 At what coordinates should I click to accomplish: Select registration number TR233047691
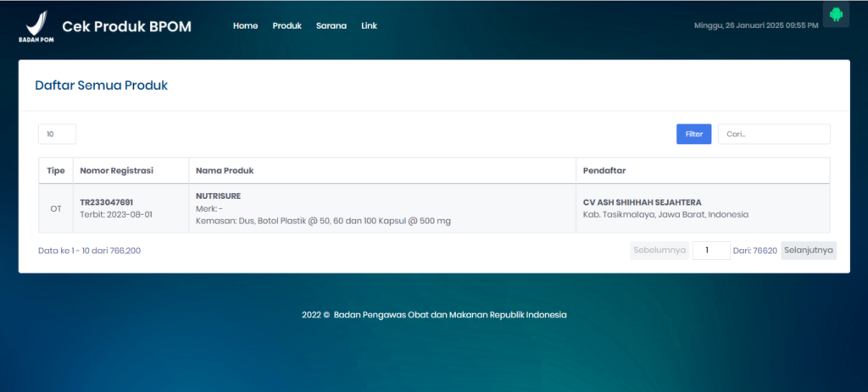[106, 202]
